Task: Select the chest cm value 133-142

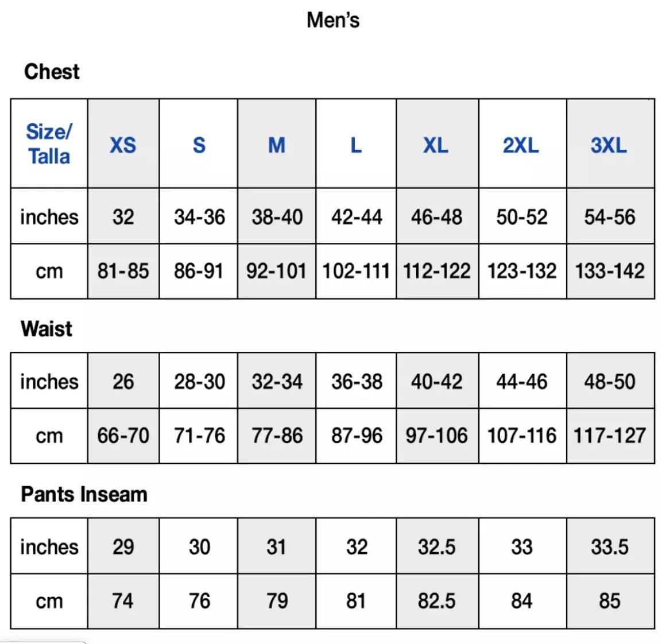Action: click(x=610, y=271)
